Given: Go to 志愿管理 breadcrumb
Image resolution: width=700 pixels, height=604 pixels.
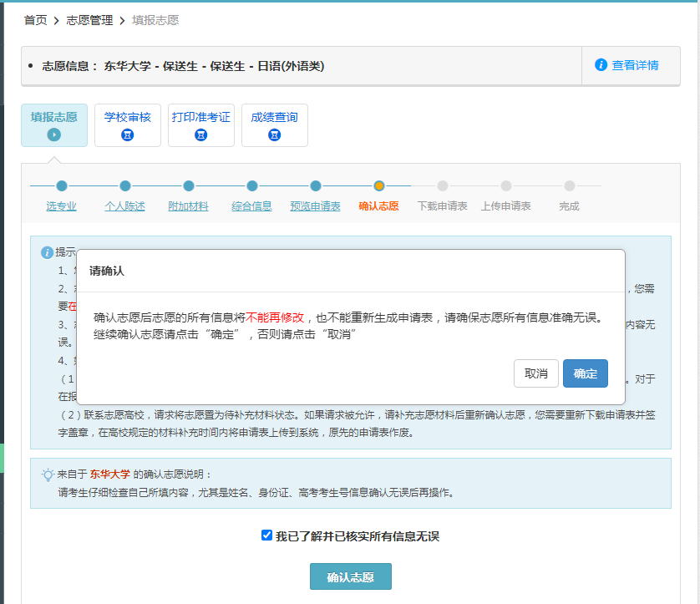Looking at the screenshot, I should point(89,20).
